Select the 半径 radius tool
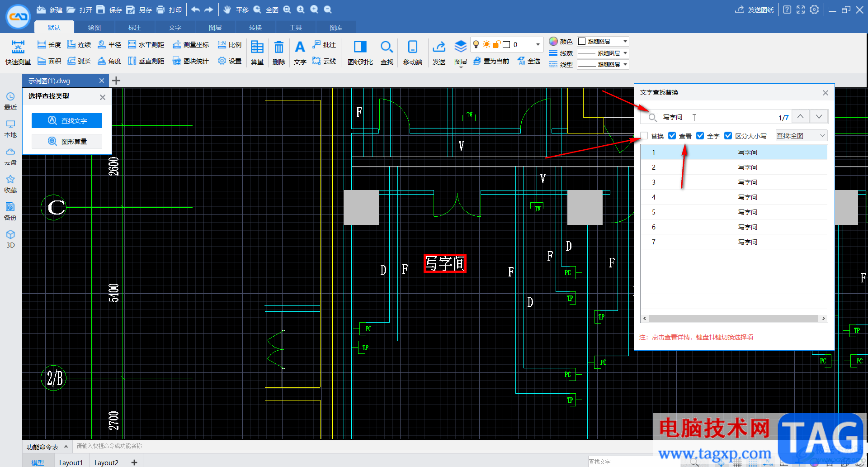This screenshot has height=467, width=868. 109,45
